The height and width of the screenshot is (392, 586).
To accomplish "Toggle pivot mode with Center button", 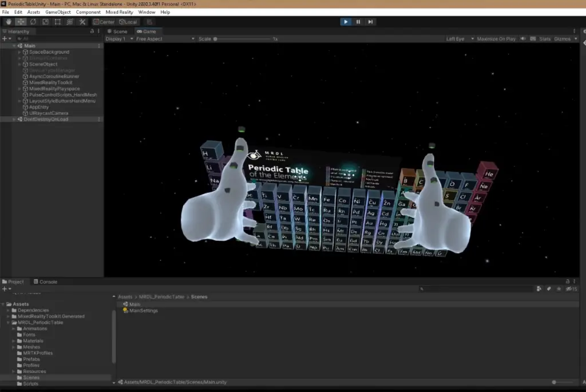I will tap(104, 22).
